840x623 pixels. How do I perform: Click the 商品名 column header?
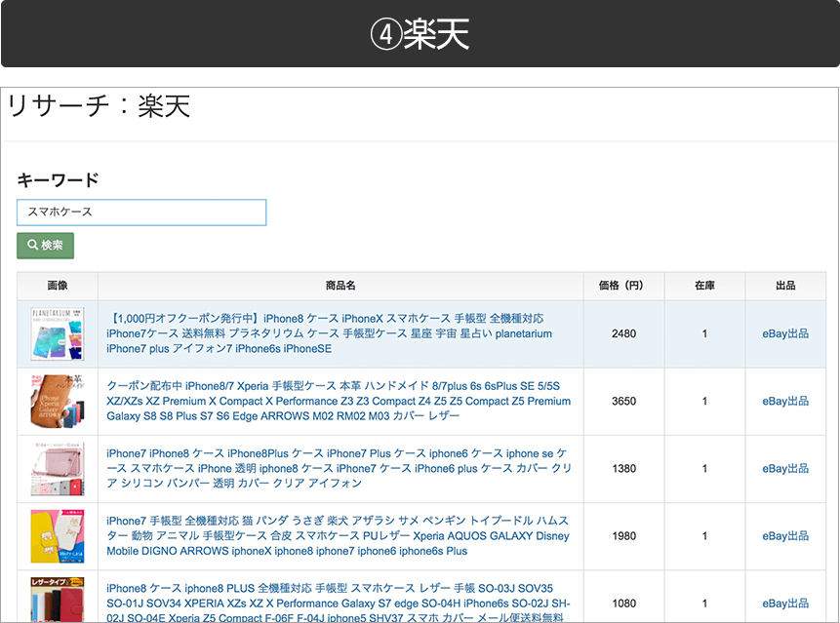(x=340, y=286)
